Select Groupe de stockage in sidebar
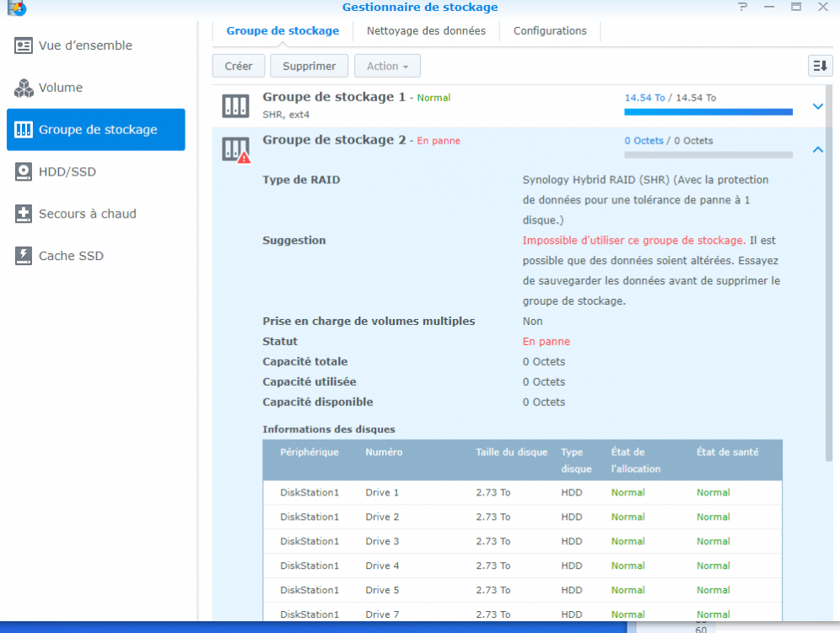This screenshot has width=840, height=633. click(96, 130)
